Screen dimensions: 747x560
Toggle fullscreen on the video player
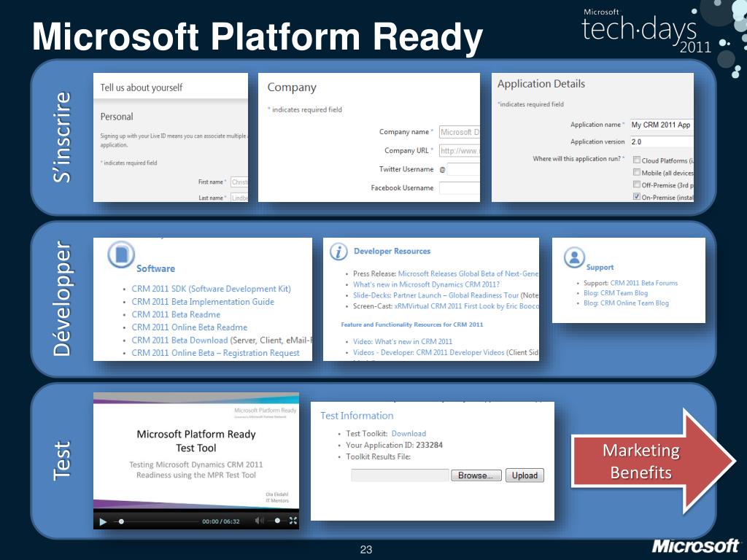293,521
